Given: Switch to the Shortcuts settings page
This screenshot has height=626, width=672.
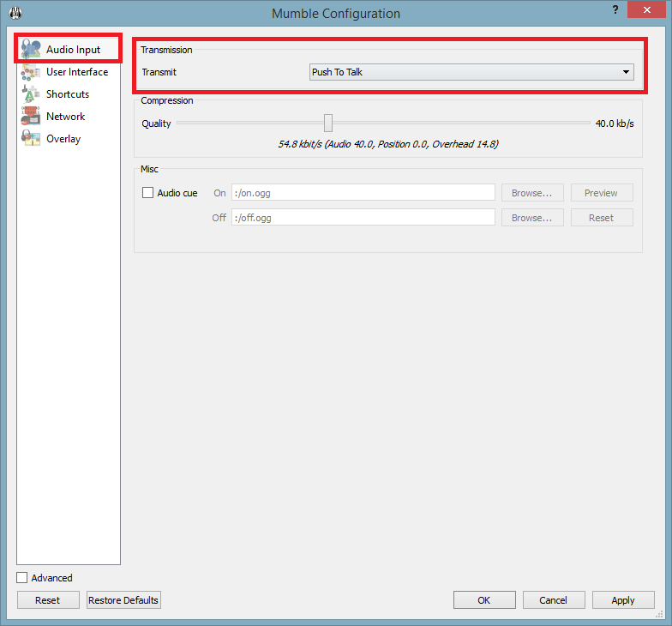Looking at the screenshot, I should click(x=69, y=94).
